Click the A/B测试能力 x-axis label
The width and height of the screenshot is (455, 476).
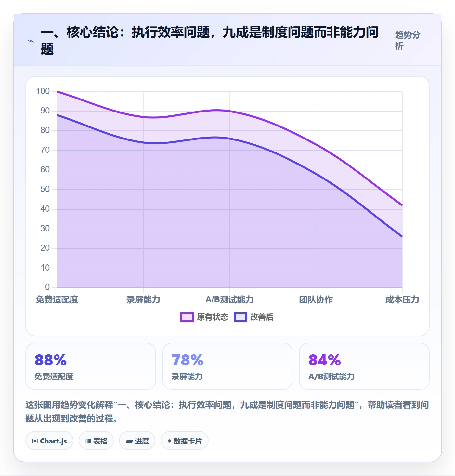(x=229, y=300)
